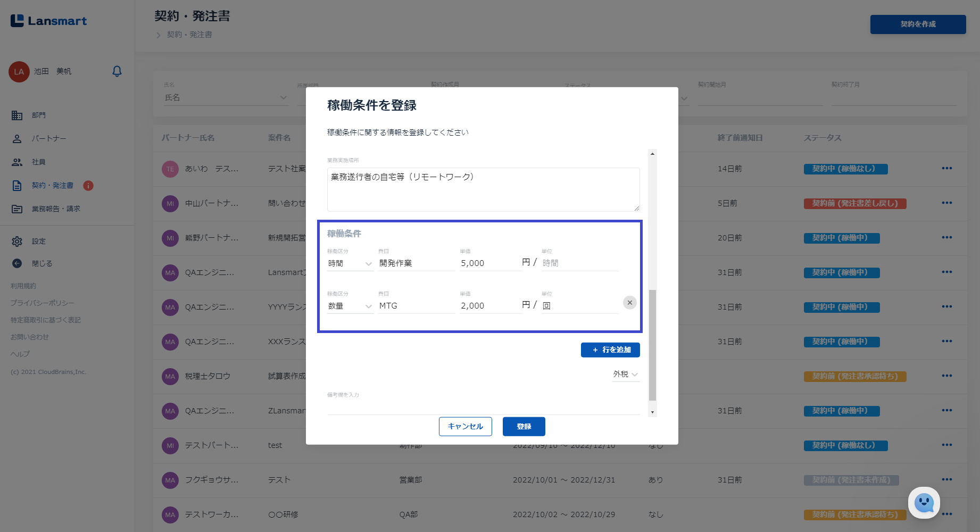The height and width of the screenshot is (532, 980).
Task: Open more options for 税理士タロウ row
Action: click(x=946, y=376)
